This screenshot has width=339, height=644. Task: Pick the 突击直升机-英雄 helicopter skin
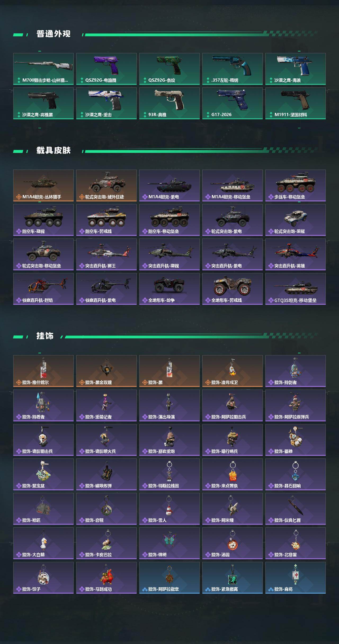point(296,254)
